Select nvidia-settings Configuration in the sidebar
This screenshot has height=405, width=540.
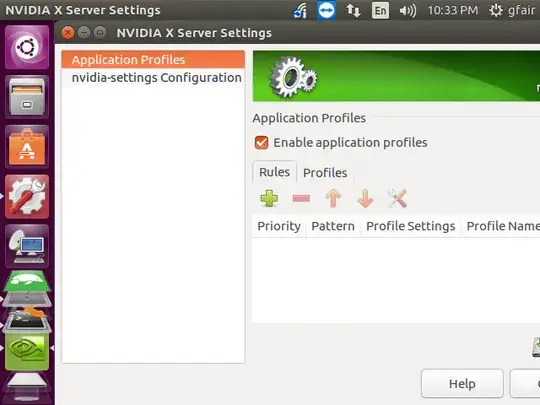tap(153, 77)
